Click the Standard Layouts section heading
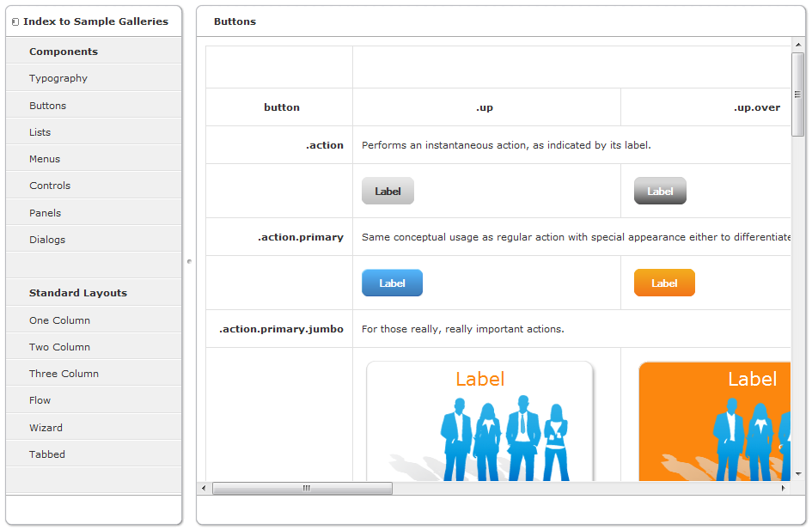This screenshot has height=530, width=812. (x=77, y=292)
